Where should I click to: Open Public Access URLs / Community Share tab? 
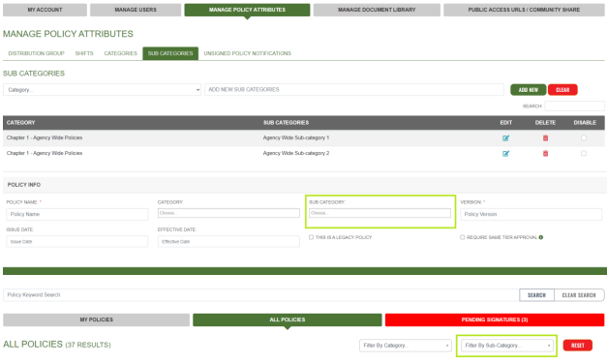coord(524,10)
